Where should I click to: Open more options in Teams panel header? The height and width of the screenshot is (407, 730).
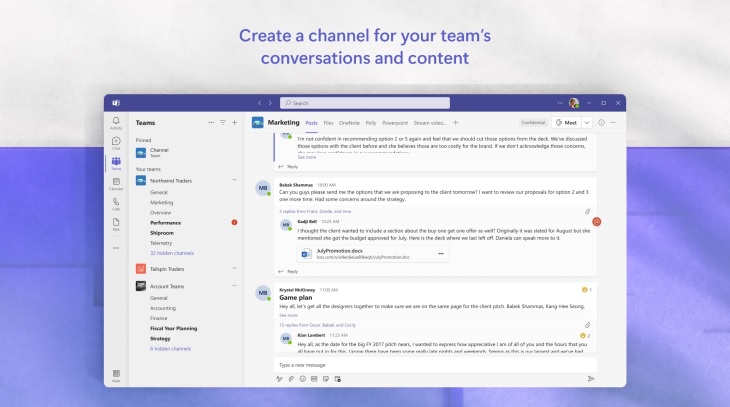tap(211, 122)
